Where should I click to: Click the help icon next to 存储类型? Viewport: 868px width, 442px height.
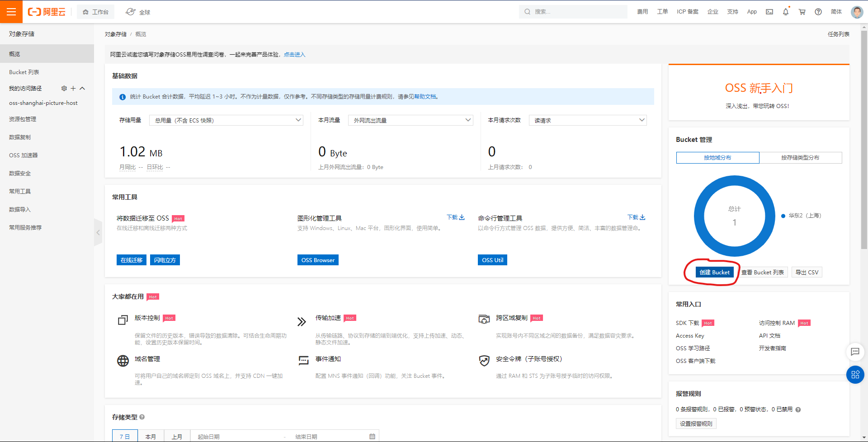(x=142, y=417)
